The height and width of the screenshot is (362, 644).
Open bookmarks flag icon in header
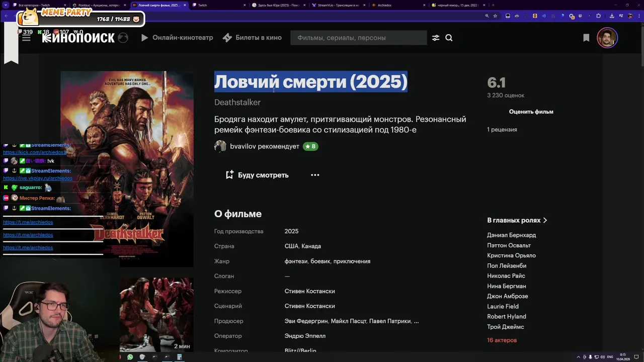click(586, 38)
